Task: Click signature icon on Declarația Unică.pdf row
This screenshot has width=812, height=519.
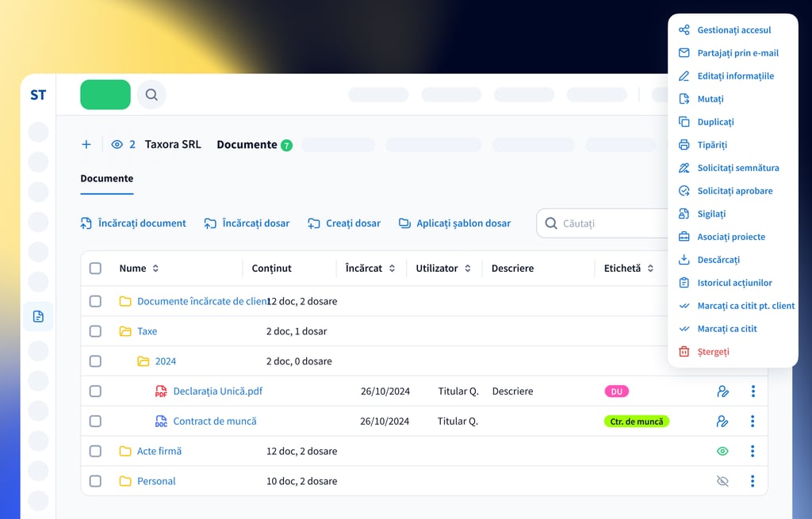Action: point(722,391)
